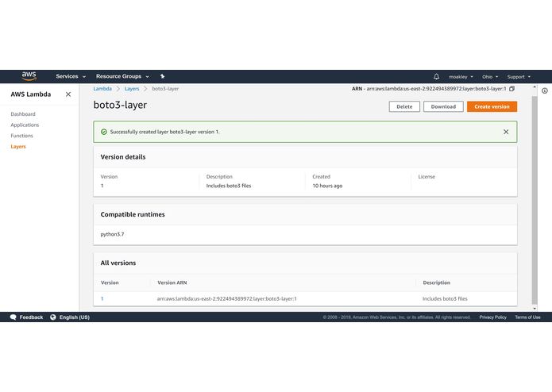Open Functions in the sidebar
Viewport: 552px width, 392px height.
coord(21,136)
